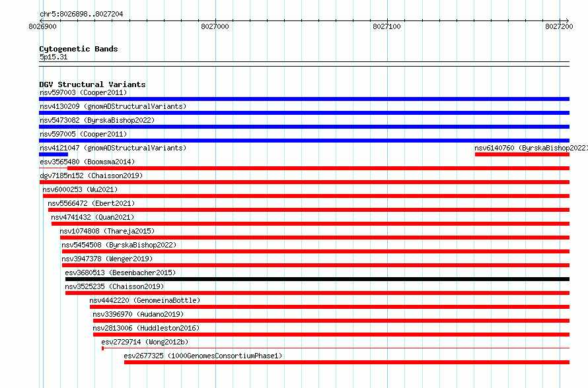Click nsv4442220 (GenomeinaBottle) label
Screen dimensions: 588x388
coord(145,300)
